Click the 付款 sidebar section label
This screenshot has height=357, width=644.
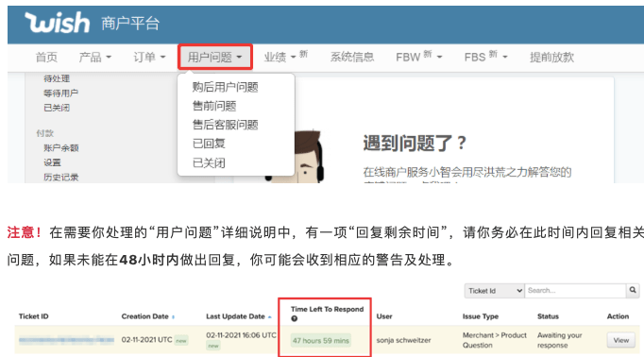pyautogui.click(x=44, y=133)
